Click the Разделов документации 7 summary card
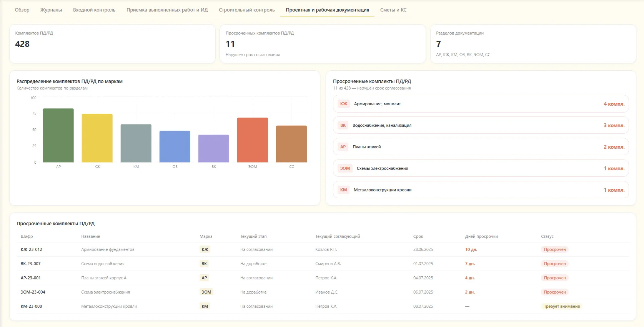 (533, 44)
